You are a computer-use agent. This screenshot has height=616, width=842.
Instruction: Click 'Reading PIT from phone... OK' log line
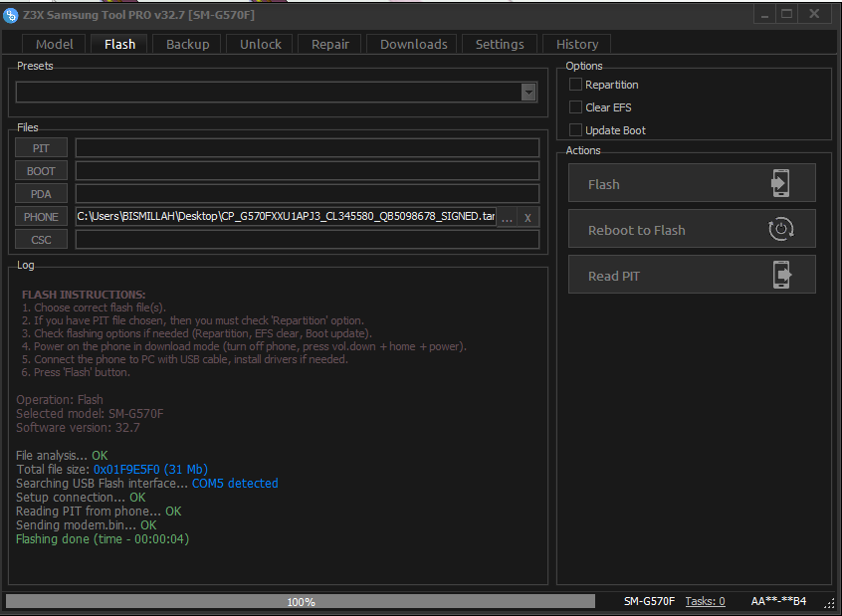tap(99, 512)
